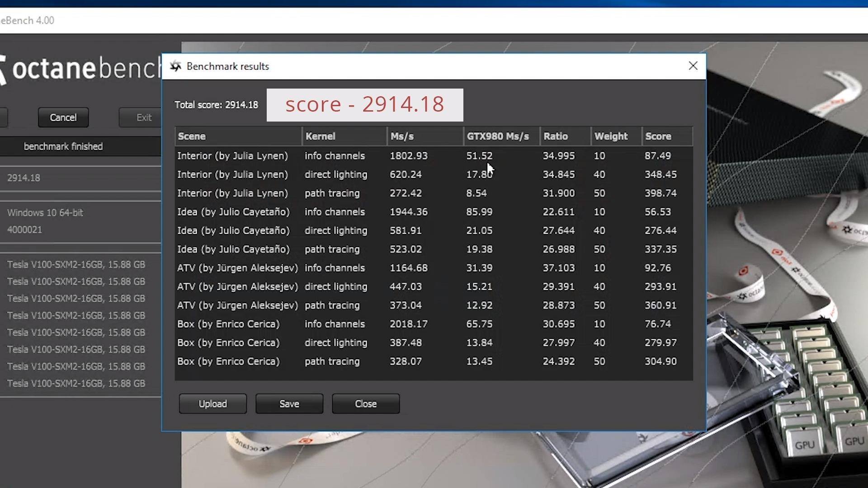Click the Ms/s value 2018.17

click(409, 324)
